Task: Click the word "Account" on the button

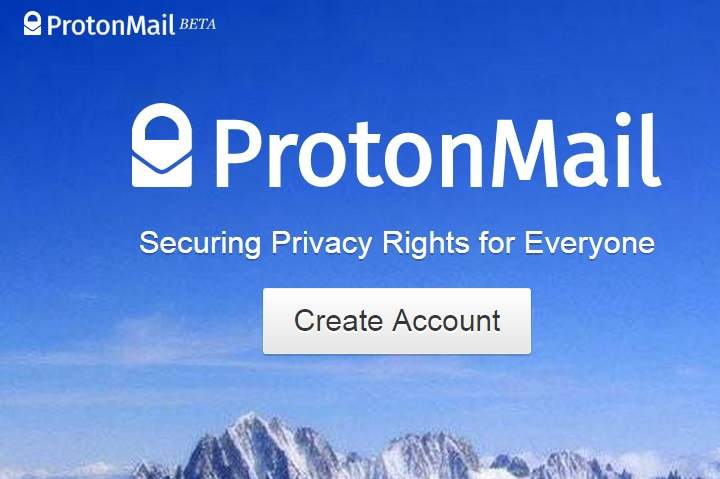Action: (x=446, y=321)
